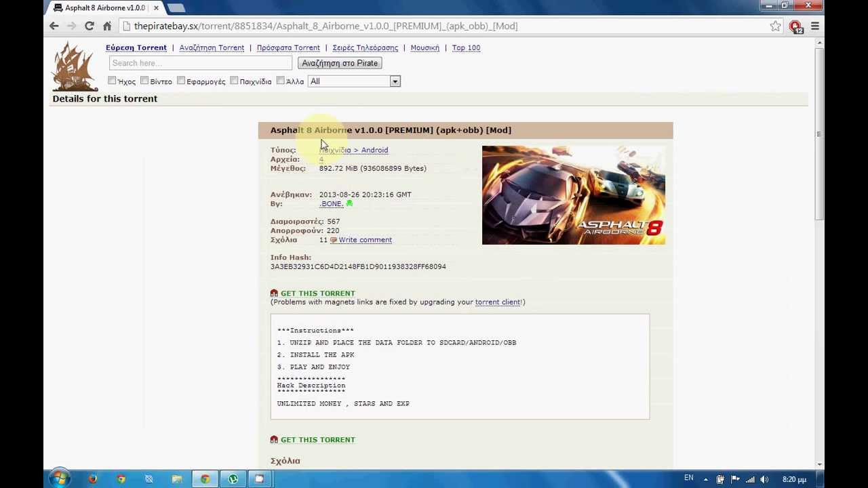This screenshot has width=868, height=488.
Task: Open the Πρόσφατα Torrent menu link
Action: pyautogui.click(x=288, y=47)
